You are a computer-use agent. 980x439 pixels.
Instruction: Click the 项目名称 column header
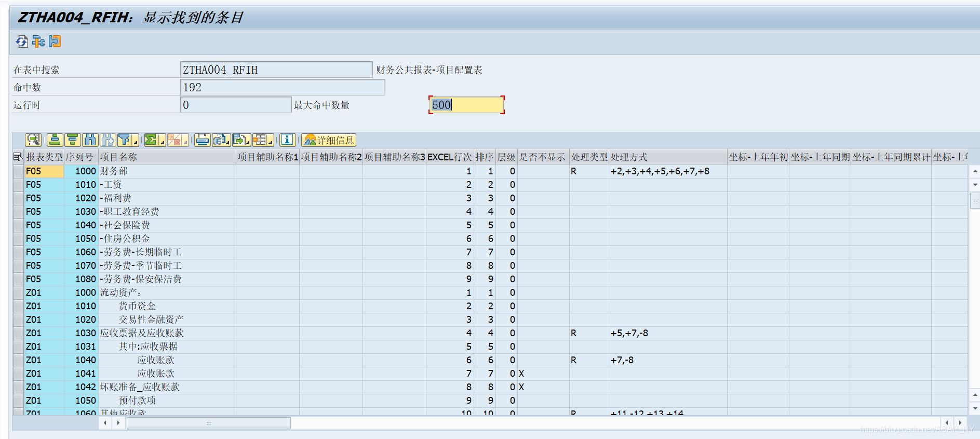167,157
